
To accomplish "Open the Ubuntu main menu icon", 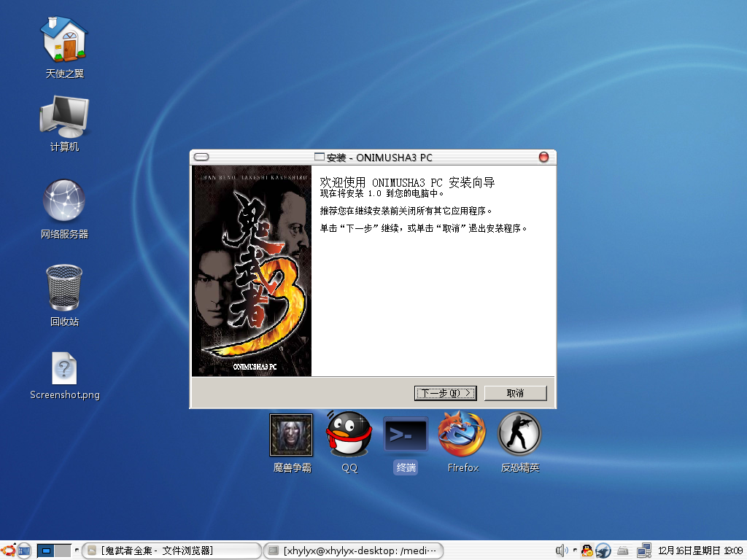I will point(8,551).
